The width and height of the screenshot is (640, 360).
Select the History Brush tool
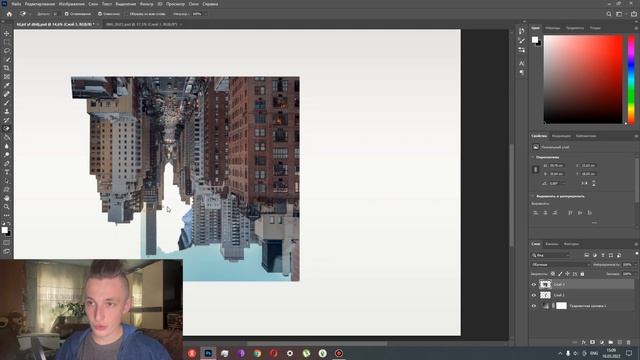(7, 120)
